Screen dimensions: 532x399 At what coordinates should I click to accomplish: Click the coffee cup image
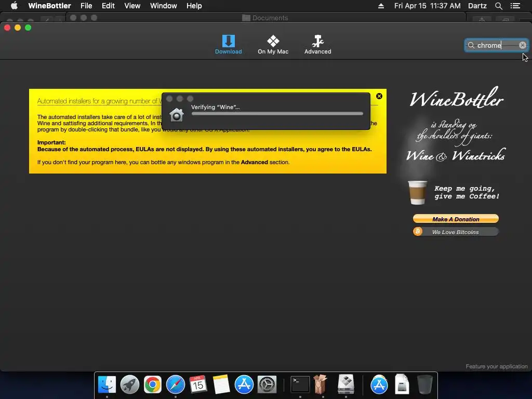point(417,192)
